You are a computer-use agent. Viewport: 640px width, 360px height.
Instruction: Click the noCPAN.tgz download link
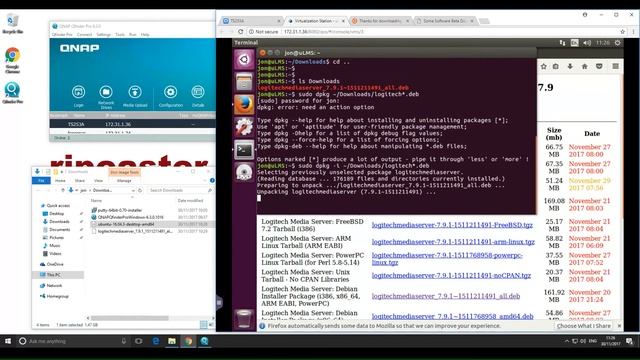(x=451, y=276)
